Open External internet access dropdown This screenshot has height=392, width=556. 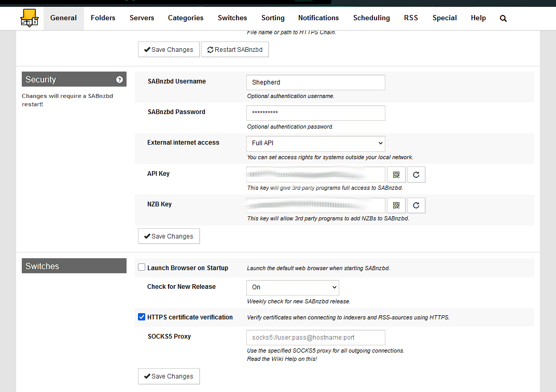point(315,143)
